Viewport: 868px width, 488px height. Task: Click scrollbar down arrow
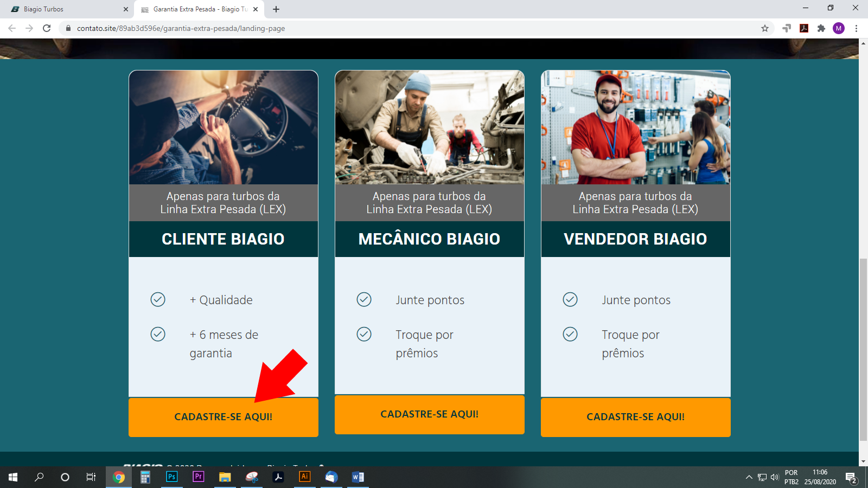tap(863, 462)
